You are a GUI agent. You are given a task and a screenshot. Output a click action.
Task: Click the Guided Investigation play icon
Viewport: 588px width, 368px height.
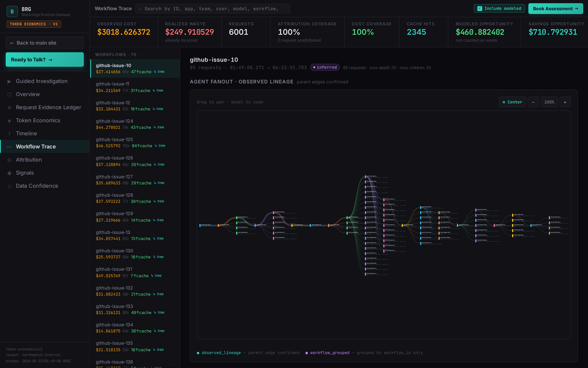click(x=9, y=82)
